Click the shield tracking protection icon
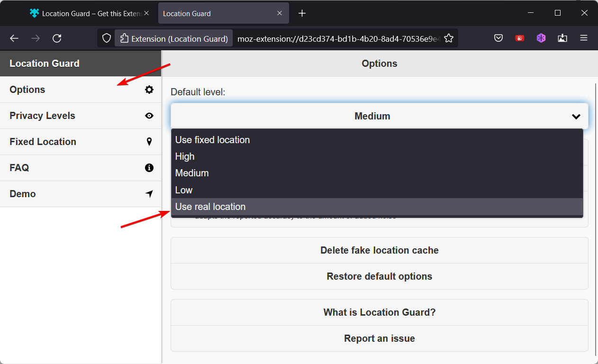 coord(107,38)
